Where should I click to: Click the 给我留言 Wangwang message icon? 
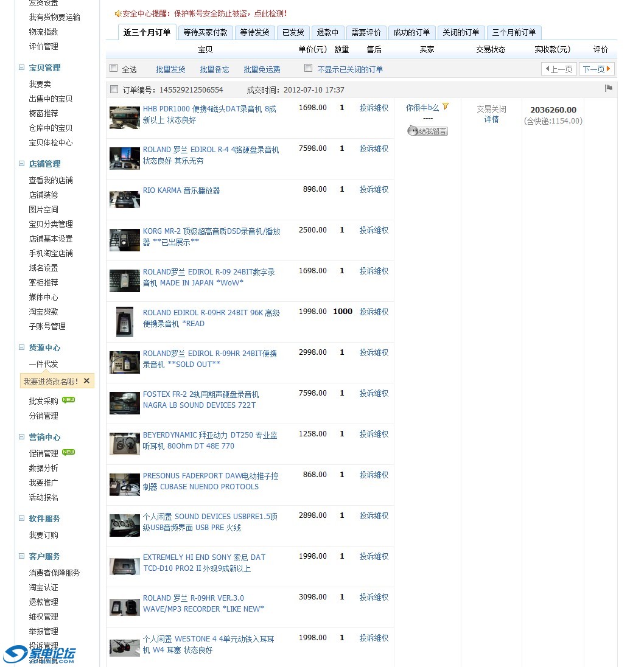coord(427,131)
